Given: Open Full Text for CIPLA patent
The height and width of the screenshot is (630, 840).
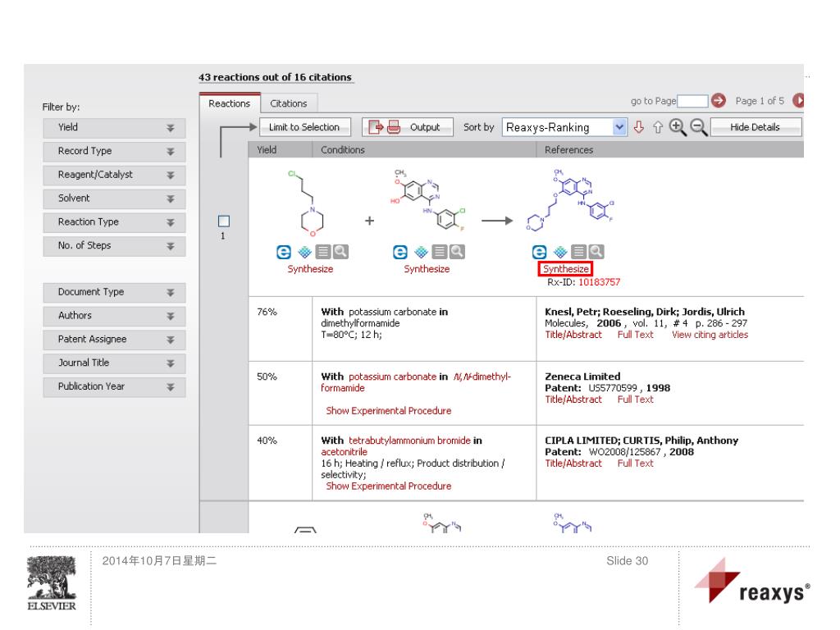Looking at the screenshot, I should point(636,463).
